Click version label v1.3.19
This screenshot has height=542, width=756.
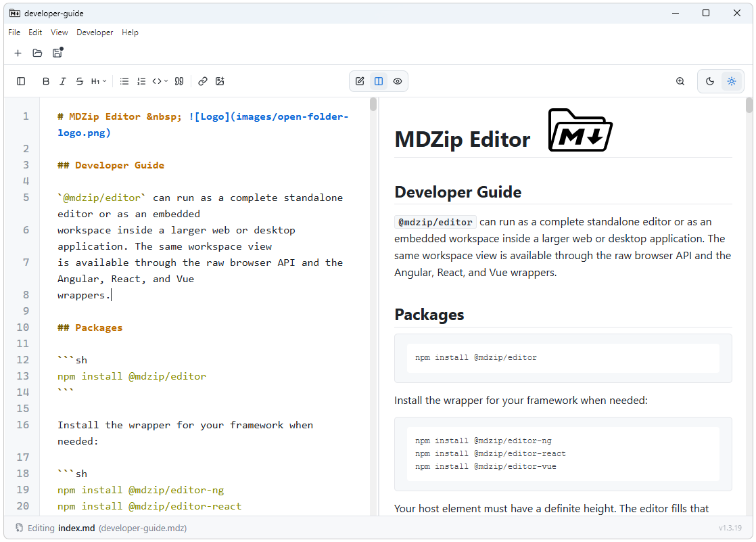click(730, 528)
